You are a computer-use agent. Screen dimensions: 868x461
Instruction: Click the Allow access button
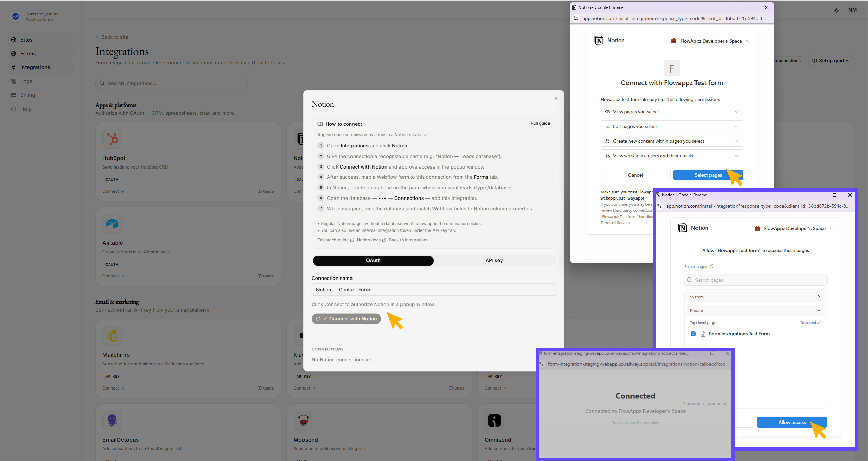[792, 422]
